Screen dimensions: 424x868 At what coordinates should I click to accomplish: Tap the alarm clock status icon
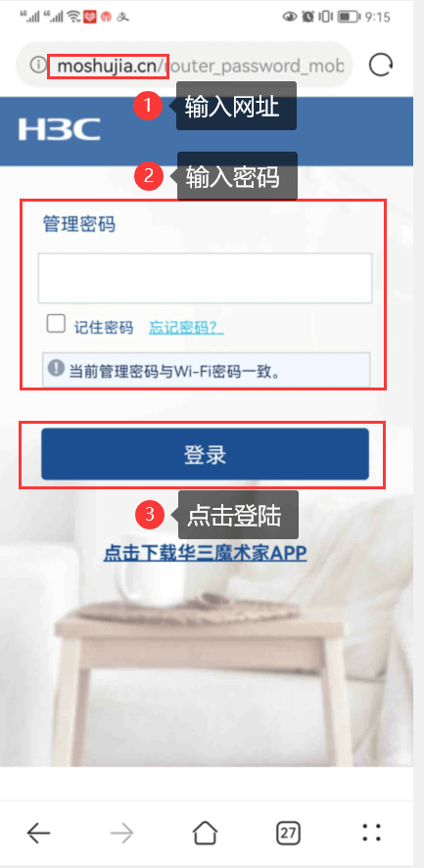[307, 17]
